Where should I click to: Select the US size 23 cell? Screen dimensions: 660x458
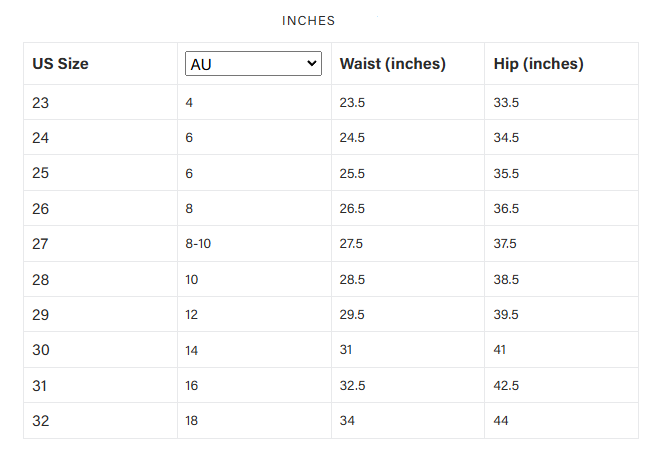[42, 102]
